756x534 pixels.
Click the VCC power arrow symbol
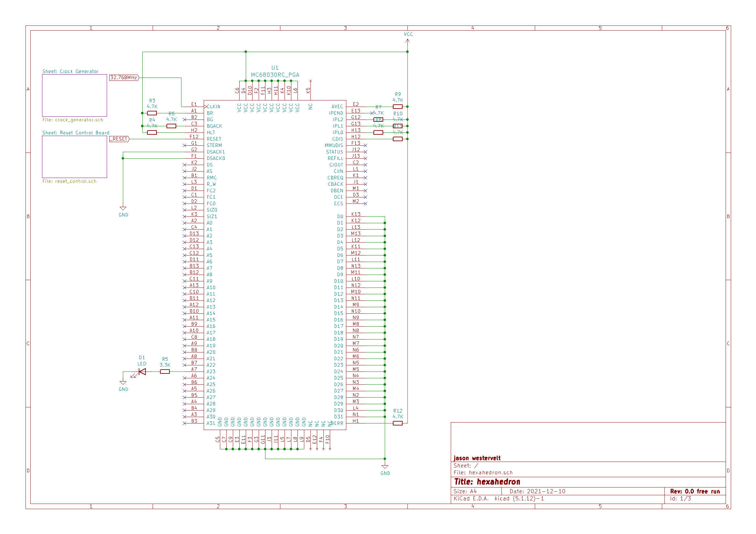[x=407, y=40]
